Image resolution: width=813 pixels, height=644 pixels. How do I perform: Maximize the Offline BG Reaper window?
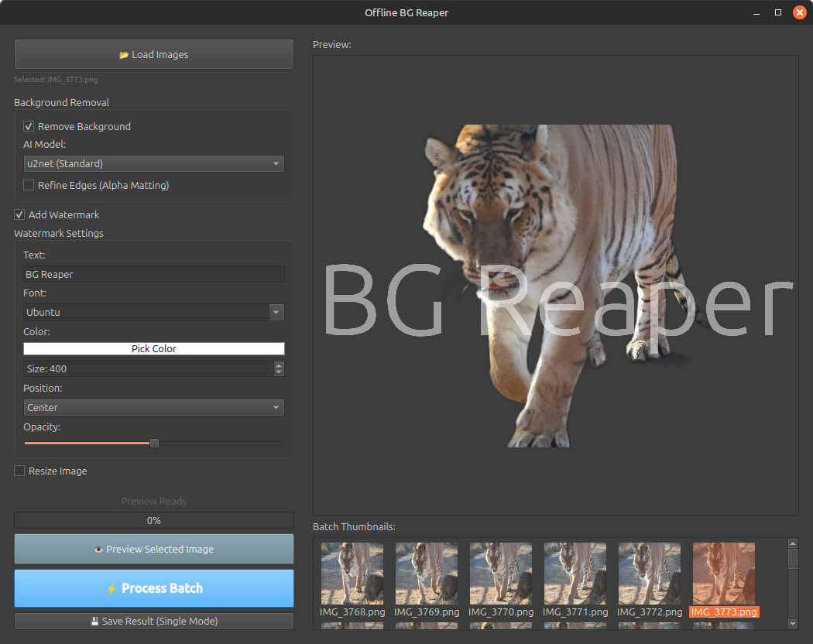(778, 12)
